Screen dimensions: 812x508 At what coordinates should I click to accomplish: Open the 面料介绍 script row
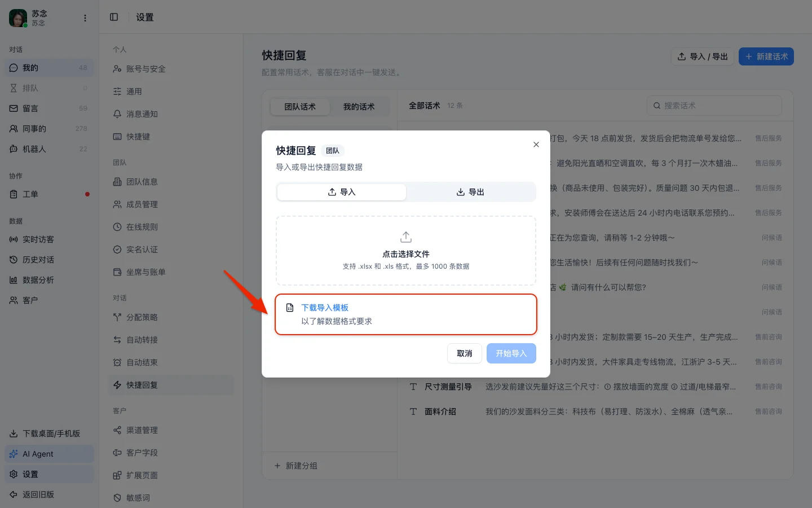595,411
